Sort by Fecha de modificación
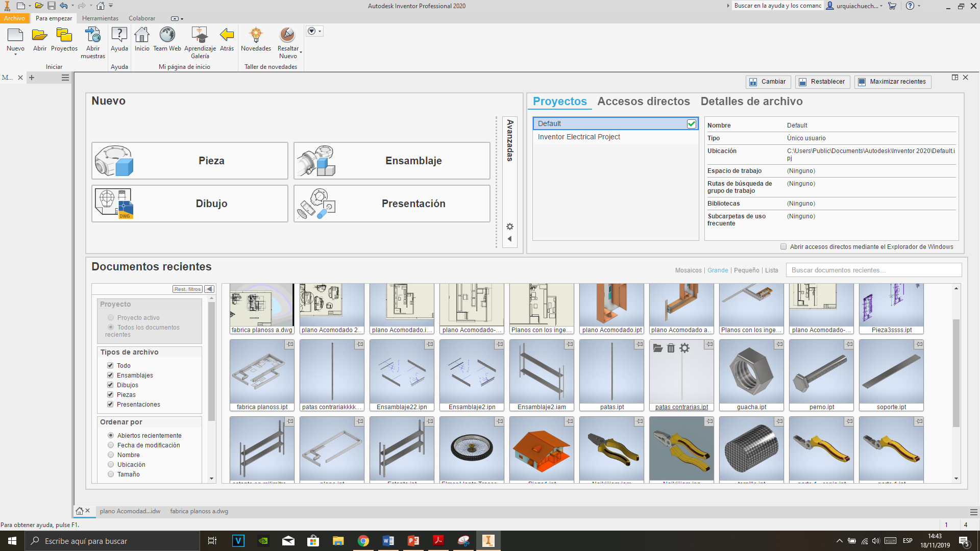 pyautogui.click(x=111, y=445)
